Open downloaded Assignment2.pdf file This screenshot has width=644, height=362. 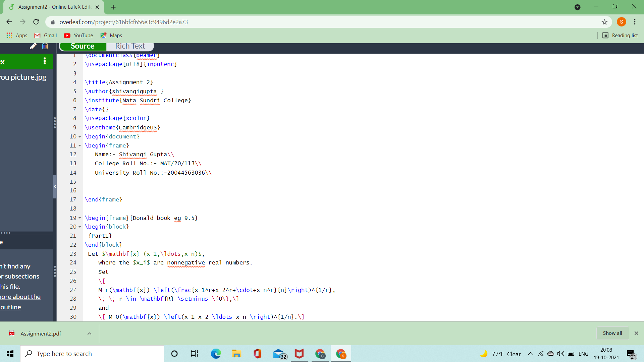pos(41,334)
